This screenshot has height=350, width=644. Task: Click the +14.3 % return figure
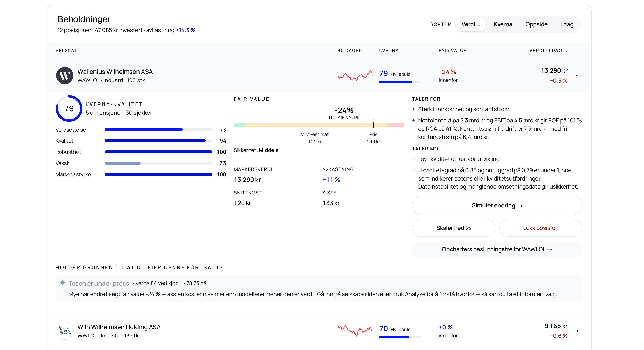click(186, 30)
